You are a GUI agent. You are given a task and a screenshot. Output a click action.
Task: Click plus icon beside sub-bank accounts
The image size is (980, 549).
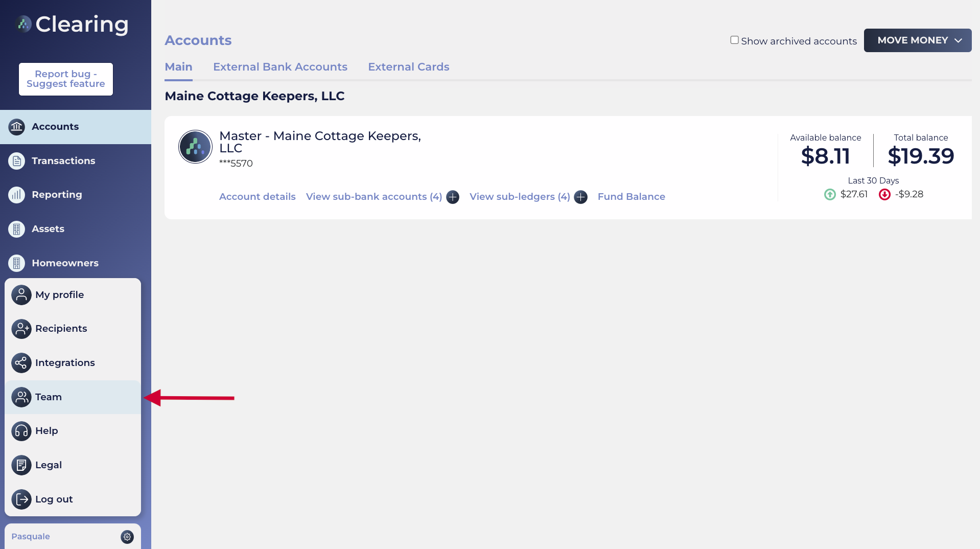453,197
